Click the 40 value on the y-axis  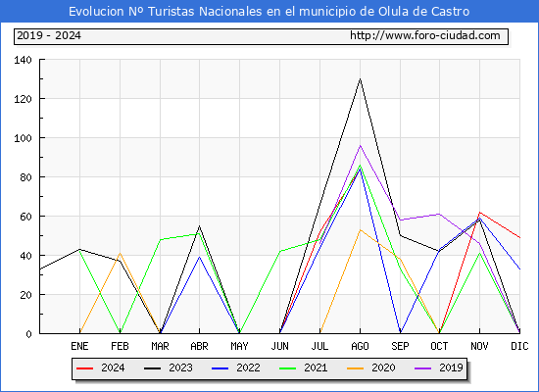click(25, 256)
